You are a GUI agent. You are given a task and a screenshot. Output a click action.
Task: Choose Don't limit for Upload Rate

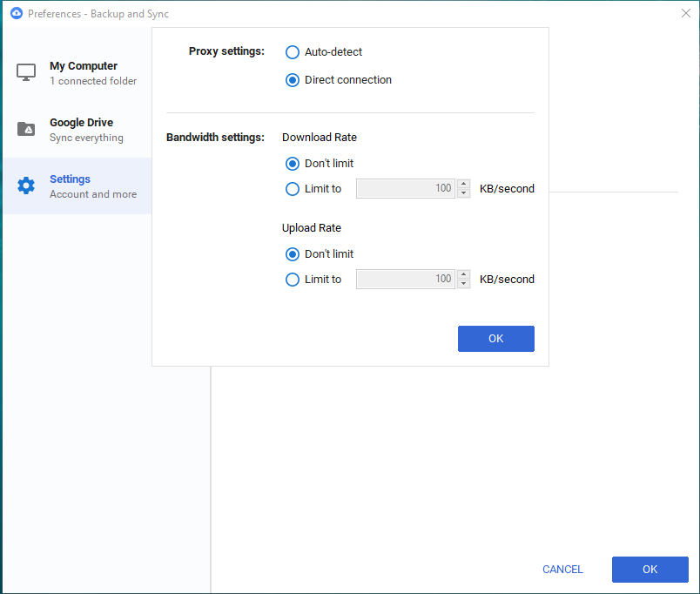[x=293, y=254]
